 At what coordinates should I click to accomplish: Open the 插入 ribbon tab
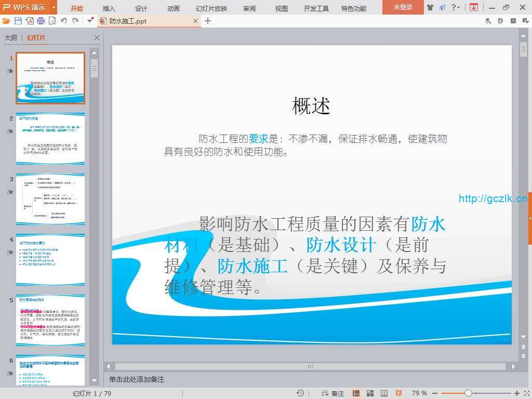[109, 8]
